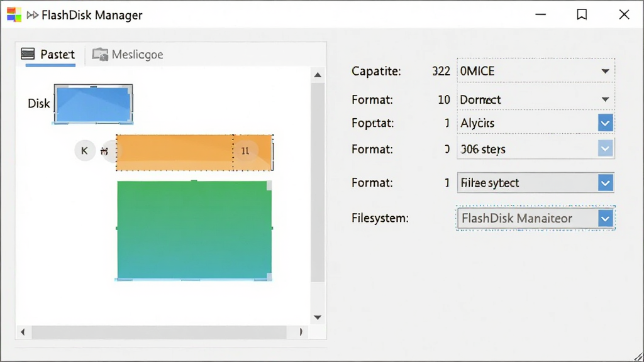Click the horizontal scrollbar thumb
The height and width of the screenshot is (362, 644).
click(159, 332)
